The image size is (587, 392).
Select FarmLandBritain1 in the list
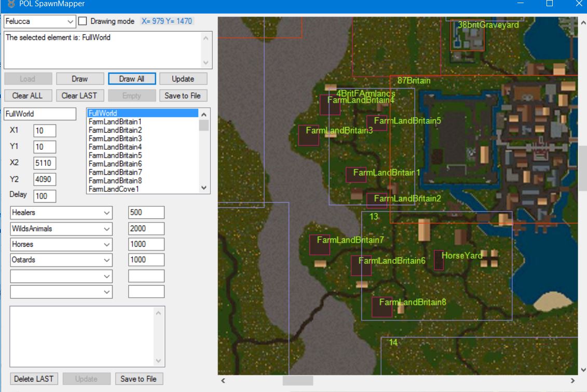coord(143,121)
